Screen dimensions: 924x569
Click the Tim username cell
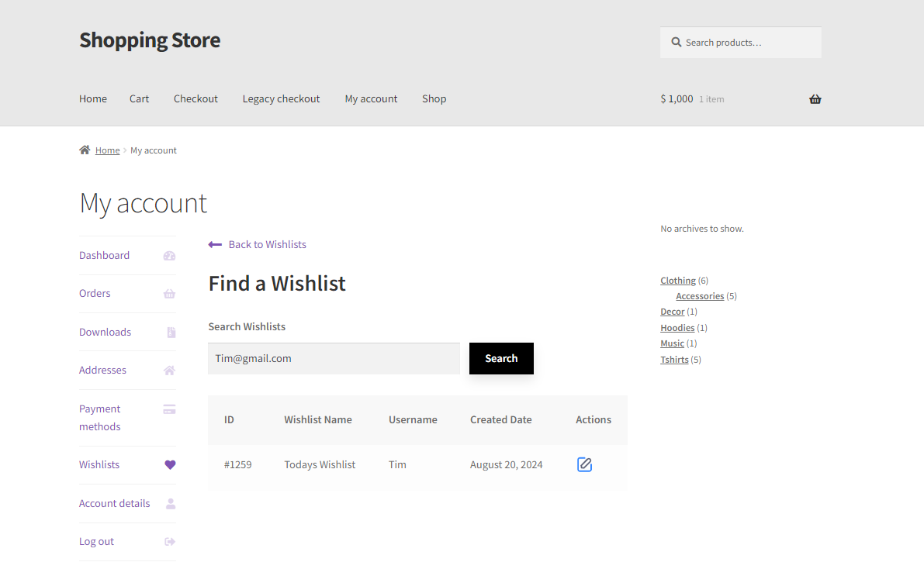[397, 465]
